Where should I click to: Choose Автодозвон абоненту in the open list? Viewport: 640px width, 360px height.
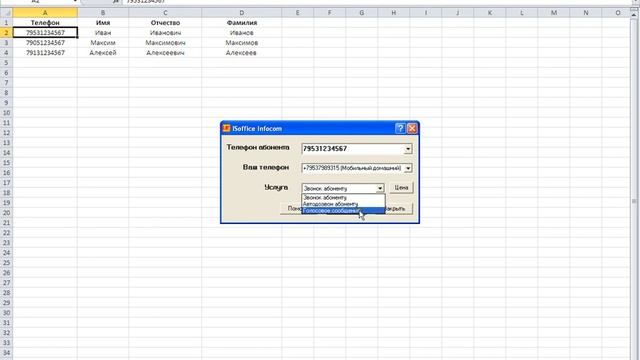pyautogui.click(x=343, y=204)
